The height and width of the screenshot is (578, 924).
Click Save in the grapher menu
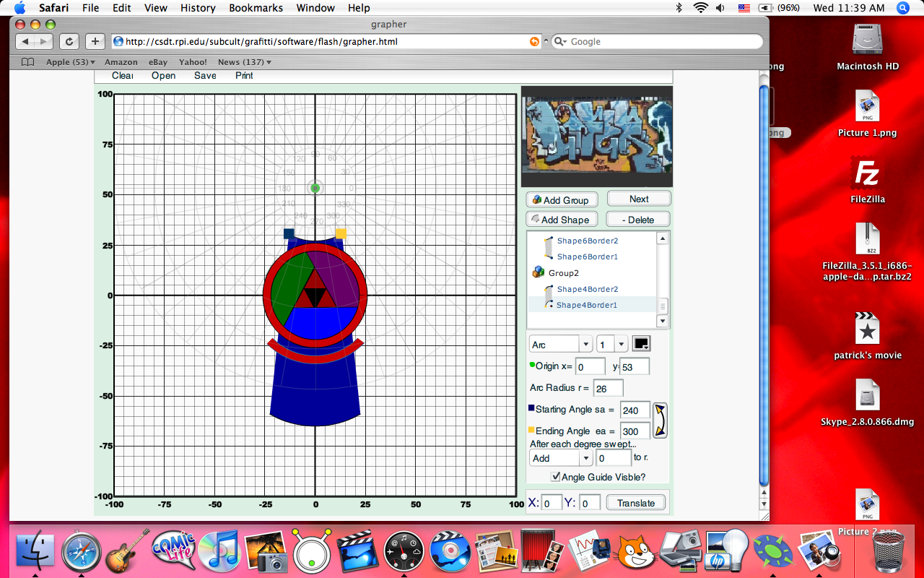click(x=205, y=75)
